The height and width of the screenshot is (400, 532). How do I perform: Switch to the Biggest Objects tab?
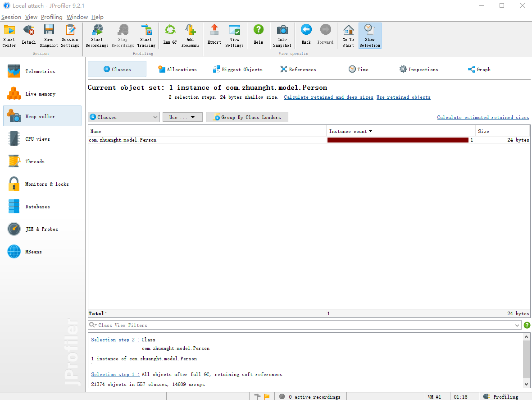click(238, 69)
